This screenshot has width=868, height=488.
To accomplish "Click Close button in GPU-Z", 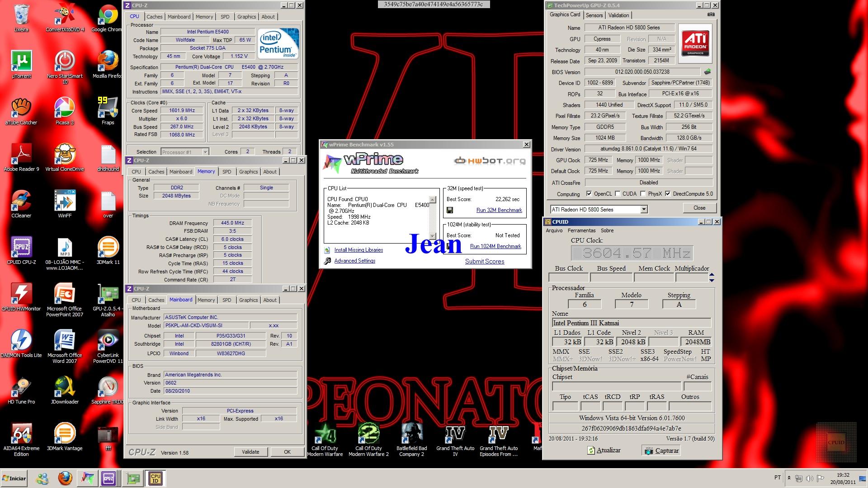I will (699, 208).
